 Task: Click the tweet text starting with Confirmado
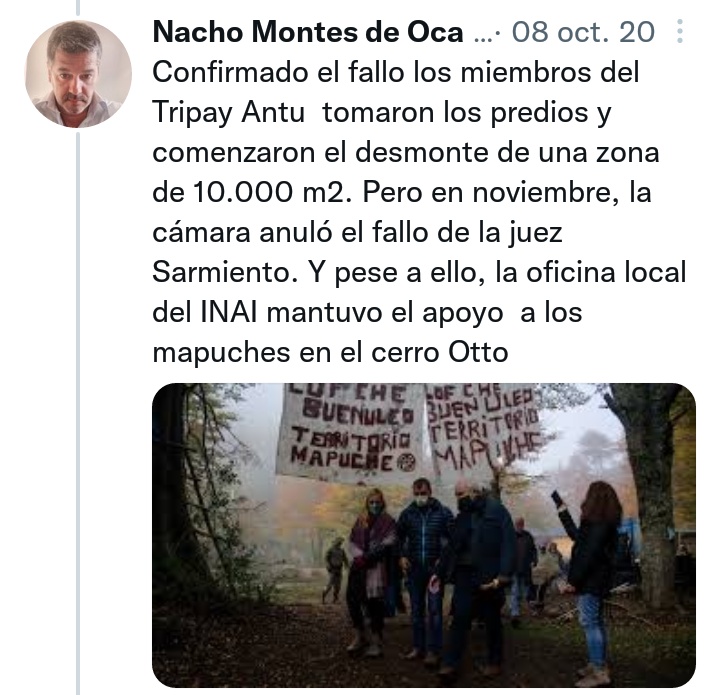[x=419, y=212]
